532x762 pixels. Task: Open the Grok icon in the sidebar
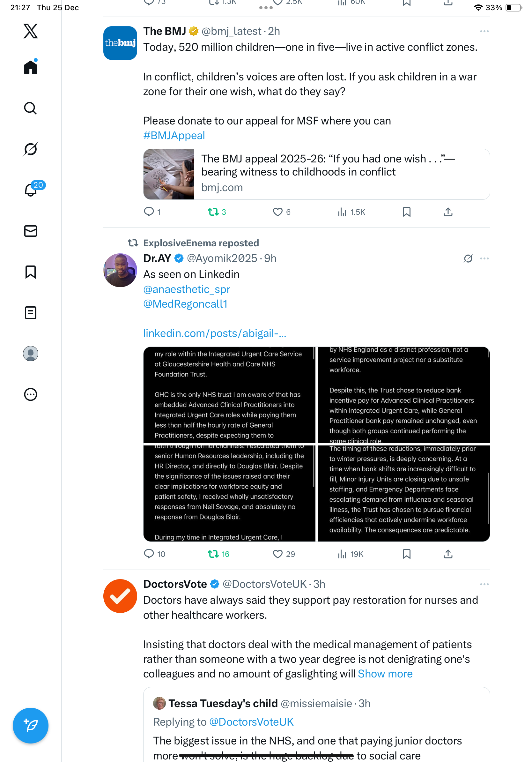coord(31,149)
